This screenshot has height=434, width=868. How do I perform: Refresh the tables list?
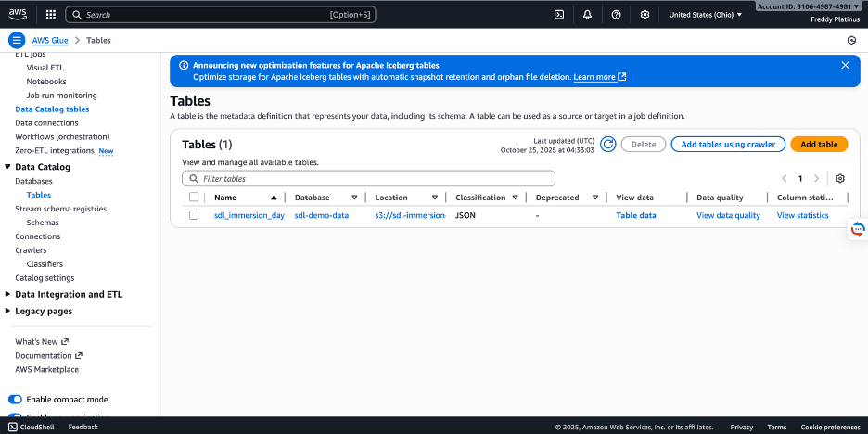[x=607, y=145]
